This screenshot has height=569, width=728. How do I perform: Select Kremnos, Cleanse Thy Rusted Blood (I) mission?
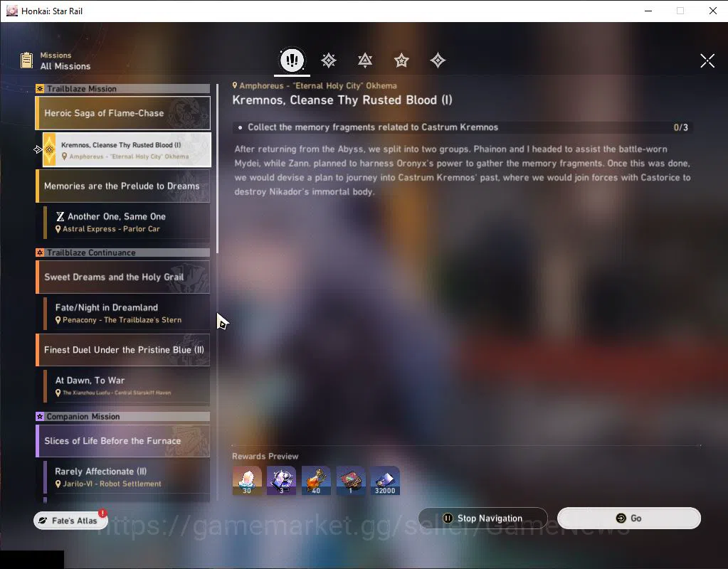coord(127,150)
